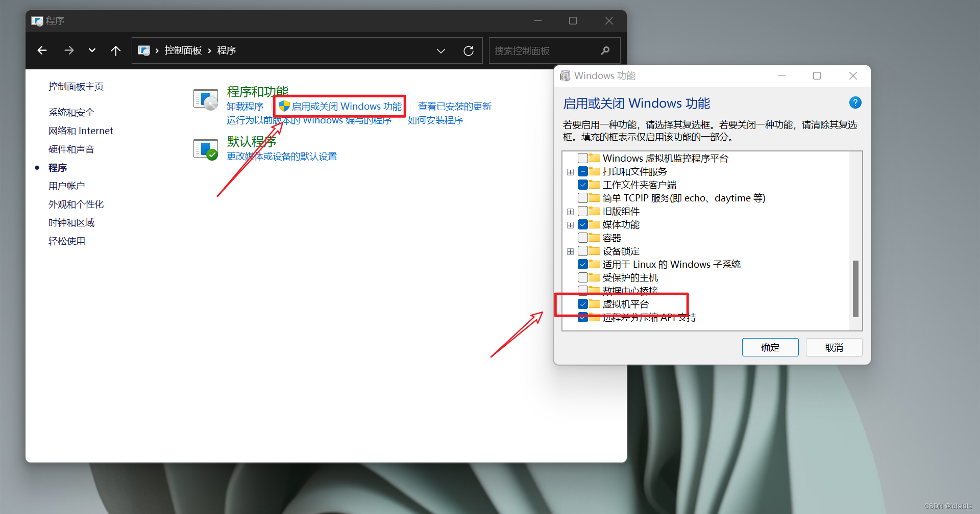
Task: Click folder icon of 容器 feature
Action: click(x=594, y=238)
